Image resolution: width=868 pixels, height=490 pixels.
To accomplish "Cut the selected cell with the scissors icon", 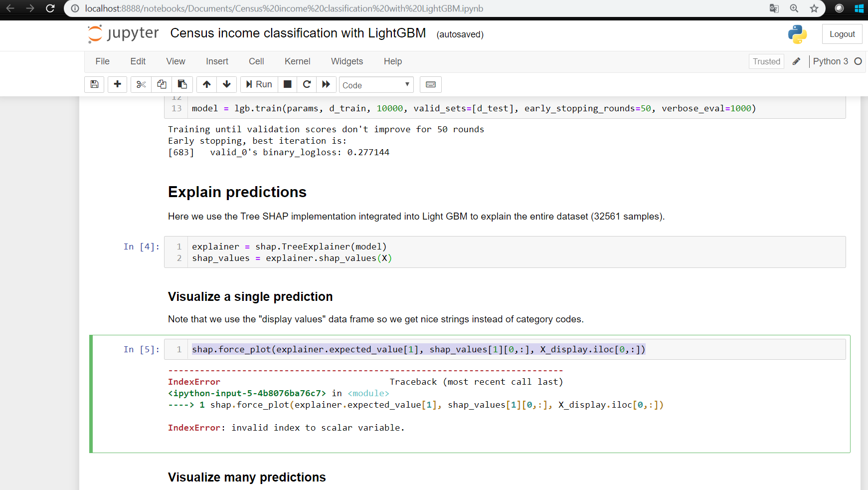I will pyautogui.click(x=140, y=84).
